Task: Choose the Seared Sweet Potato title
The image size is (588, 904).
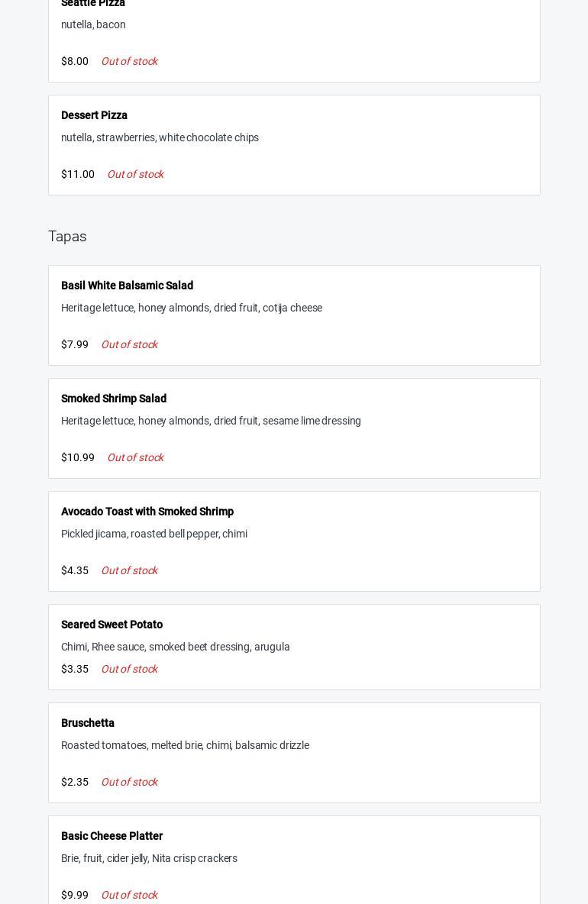Action: tap(111, 625)
